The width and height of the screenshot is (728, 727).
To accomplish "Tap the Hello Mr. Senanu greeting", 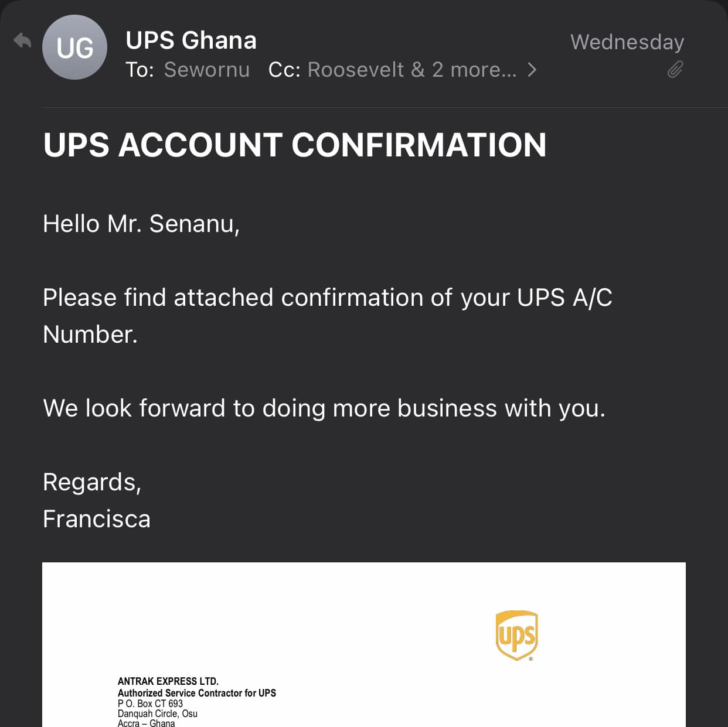I will tap(141, 224).
